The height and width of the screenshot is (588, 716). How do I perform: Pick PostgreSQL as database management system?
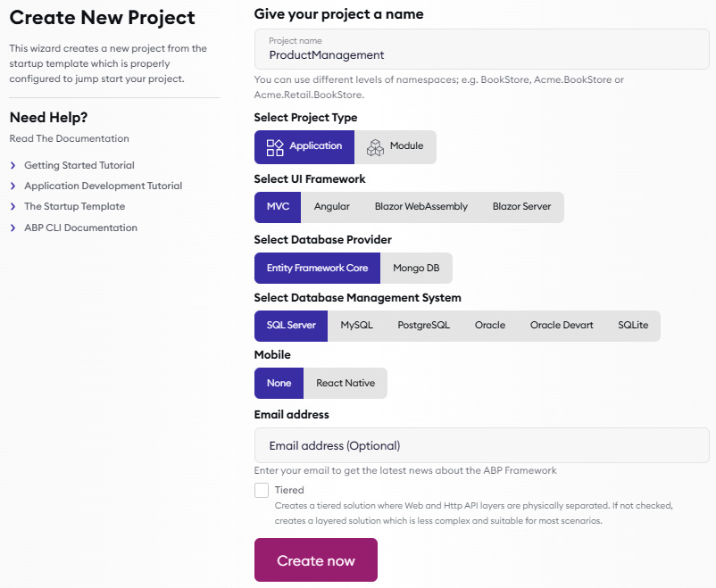point(423,326)
